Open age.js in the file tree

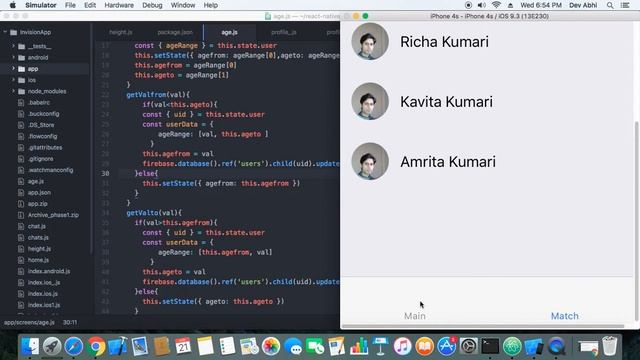(36, 181)
